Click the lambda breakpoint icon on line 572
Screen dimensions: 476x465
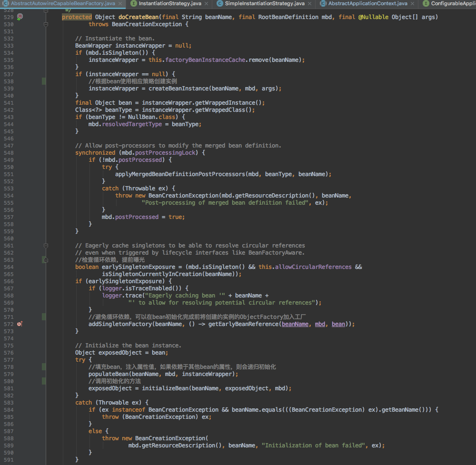pyautogui.click(x=20, y=324)
